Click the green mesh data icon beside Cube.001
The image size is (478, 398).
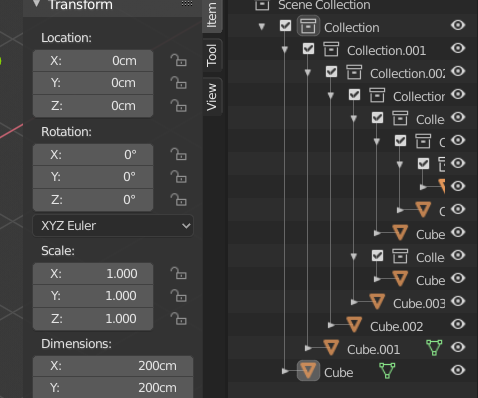pyautogui.click(x=434, y=347)
